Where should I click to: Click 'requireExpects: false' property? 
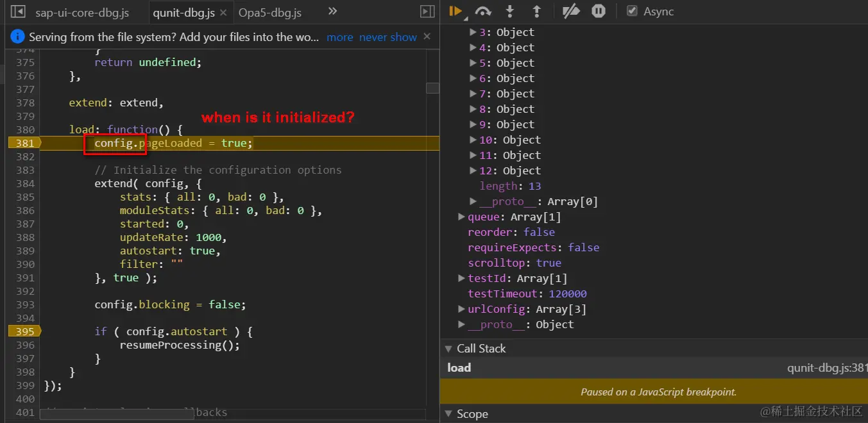pyautogui.click(x=534, y=247)
